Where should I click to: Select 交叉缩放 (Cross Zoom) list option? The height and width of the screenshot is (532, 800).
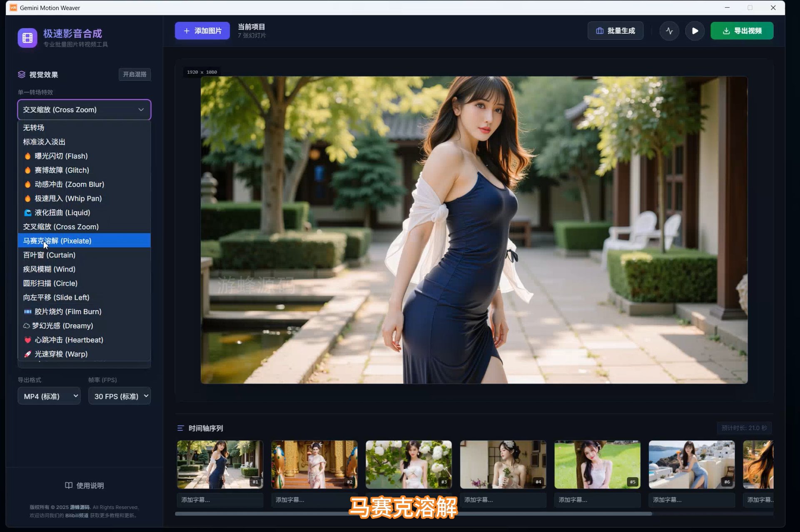tap(84, 227)
